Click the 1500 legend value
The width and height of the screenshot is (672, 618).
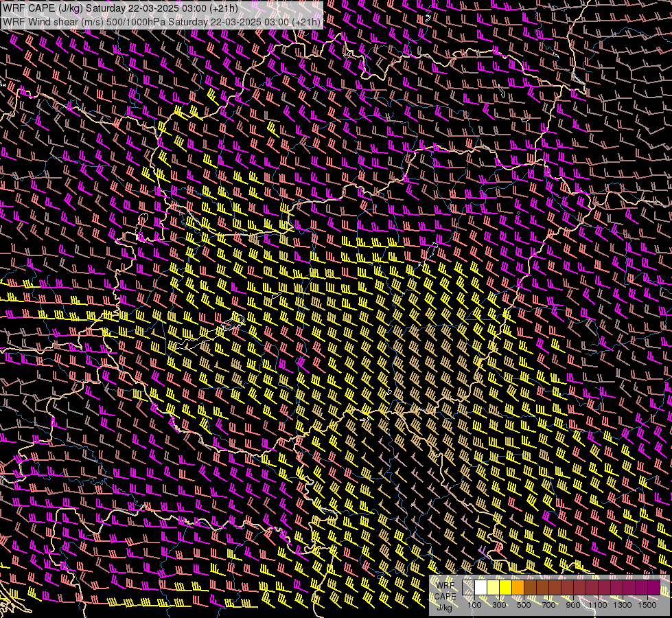click(x=647, y=605)
